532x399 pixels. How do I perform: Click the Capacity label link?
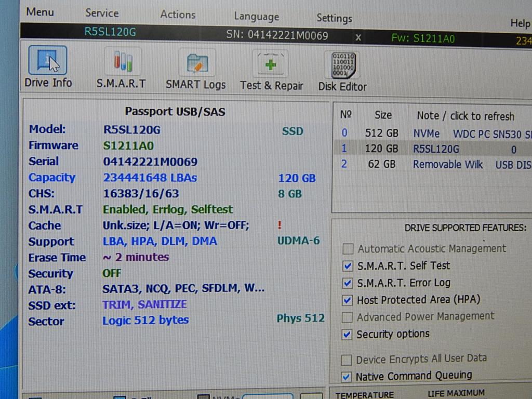click(x=52, y=178)
